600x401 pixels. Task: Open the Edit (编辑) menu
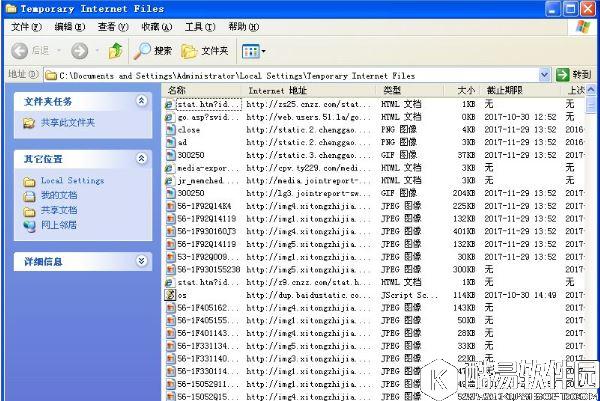coord(70,27)
